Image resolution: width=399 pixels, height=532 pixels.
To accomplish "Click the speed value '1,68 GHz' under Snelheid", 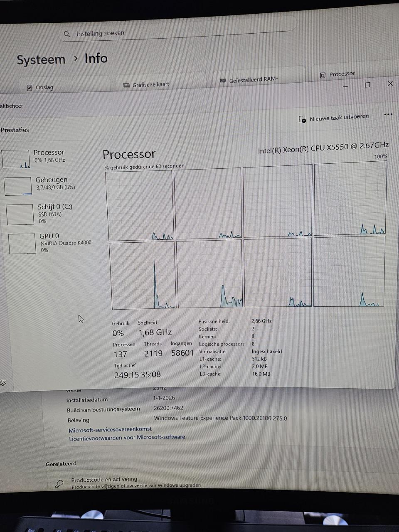I will tap(155, 332).
